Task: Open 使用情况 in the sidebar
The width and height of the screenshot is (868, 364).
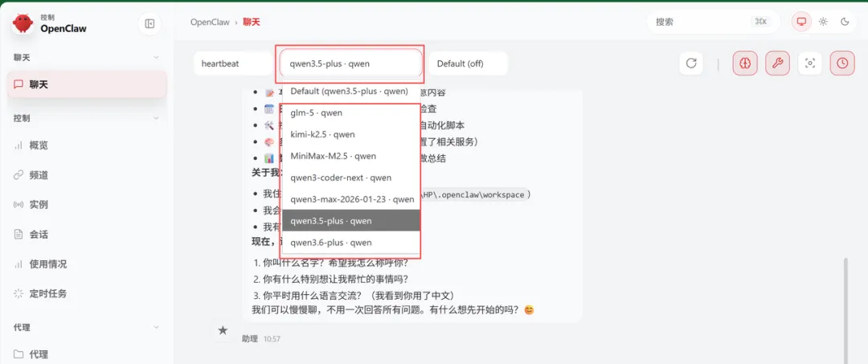Action: [87, 264]
